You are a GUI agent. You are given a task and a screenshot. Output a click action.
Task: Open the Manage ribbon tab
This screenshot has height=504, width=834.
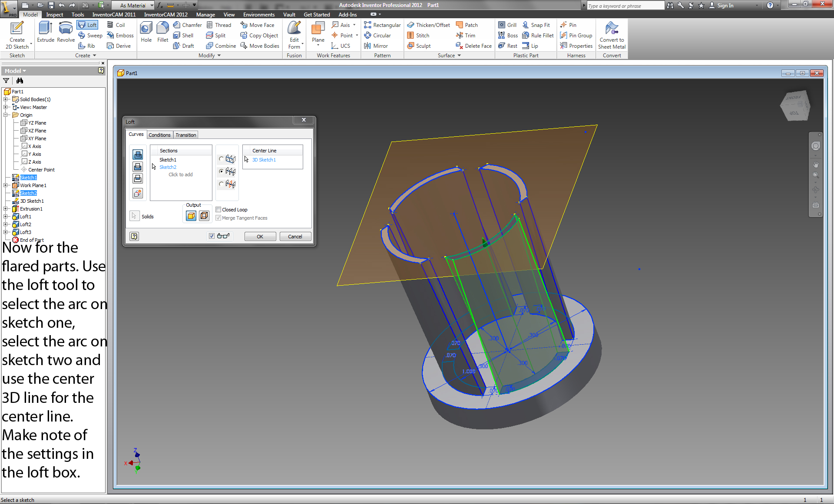[x=205, y=15]
